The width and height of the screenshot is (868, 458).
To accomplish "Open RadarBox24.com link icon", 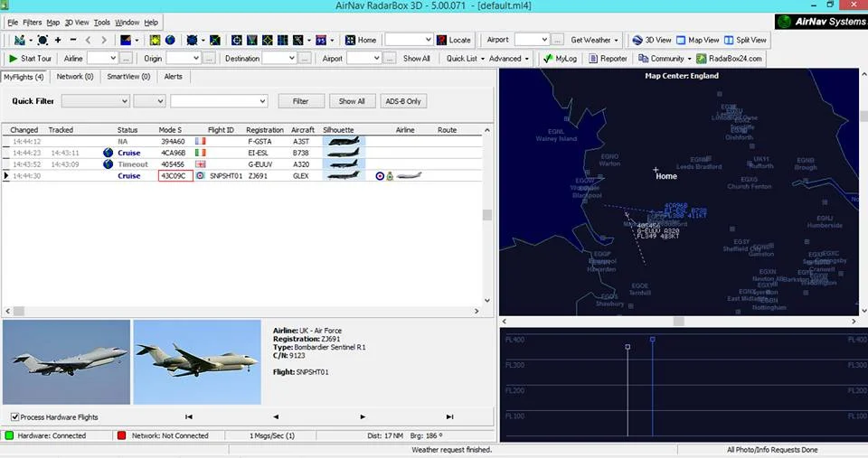I will pos(701,58).
